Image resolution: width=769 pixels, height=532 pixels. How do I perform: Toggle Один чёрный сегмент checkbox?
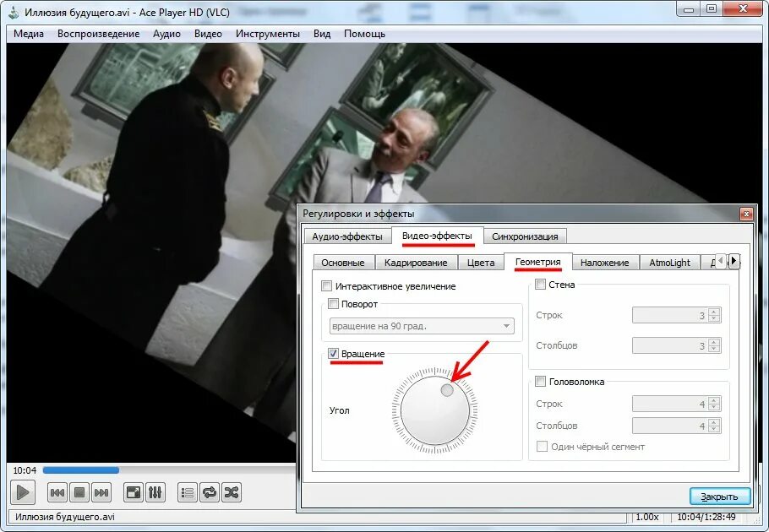coord(542,446)
